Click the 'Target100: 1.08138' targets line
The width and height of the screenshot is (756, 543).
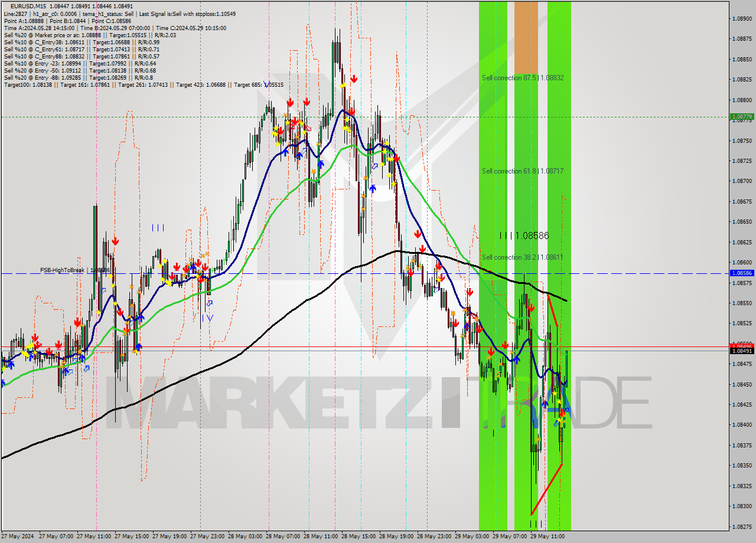point(144,84)
